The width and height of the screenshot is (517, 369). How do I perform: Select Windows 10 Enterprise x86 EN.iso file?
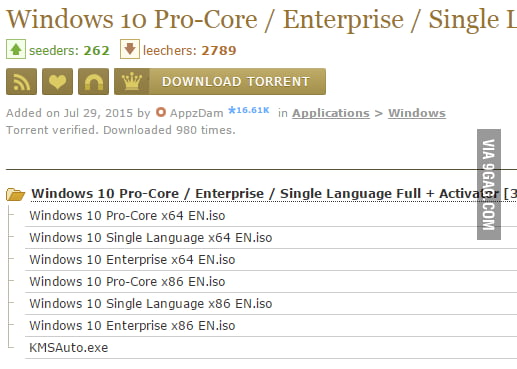[x=132, y=326]
